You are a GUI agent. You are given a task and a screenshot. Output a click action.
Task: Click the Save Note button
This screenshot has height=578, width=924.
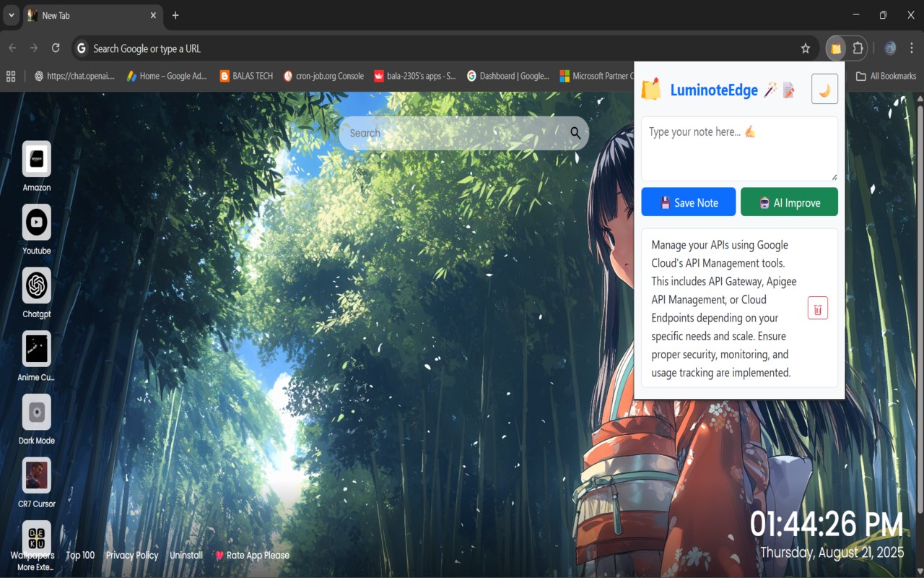click(689, 202)
